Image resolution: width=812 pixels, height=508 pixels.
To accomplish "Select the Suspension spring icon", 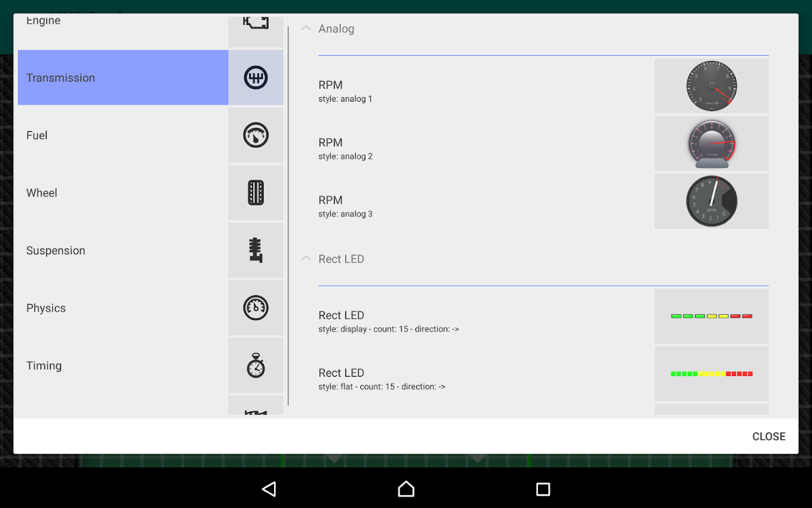I will 256,250.
